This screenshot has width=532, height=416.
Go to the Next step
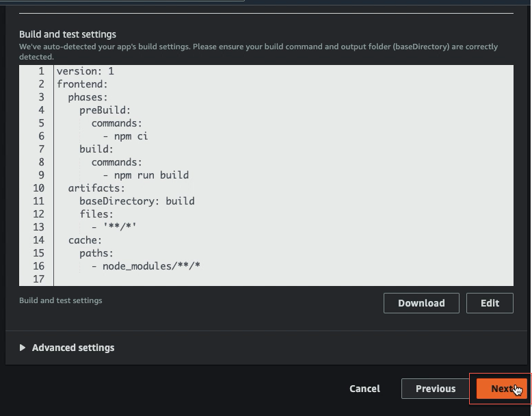(502, 389)
